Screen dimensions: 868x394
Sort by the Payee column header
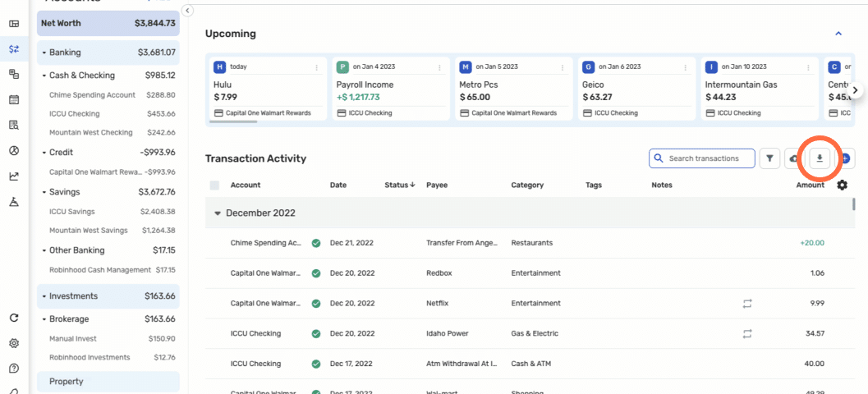click(437, 186)
